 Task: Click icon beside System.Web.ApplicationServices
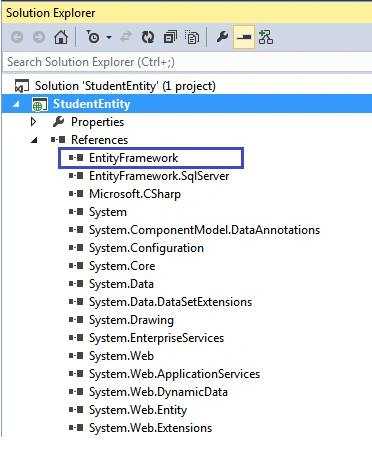click(76, 374)
